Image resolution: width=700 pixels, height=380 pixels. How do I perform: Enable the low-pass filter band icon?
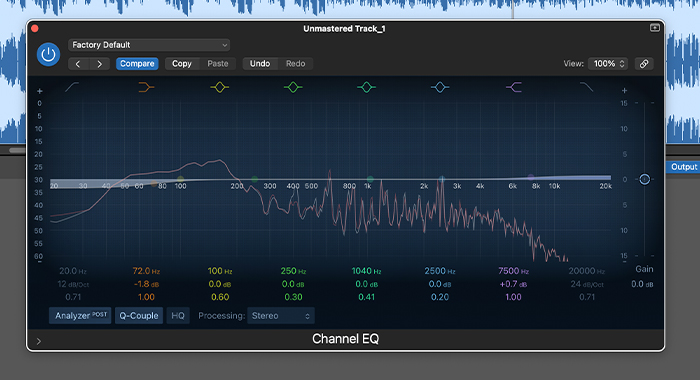(586, 87)
